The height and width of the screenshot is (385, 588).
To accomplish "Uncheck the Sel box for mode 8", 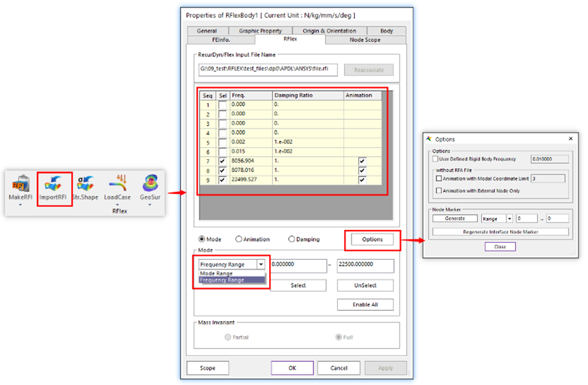I will point(223,171).
